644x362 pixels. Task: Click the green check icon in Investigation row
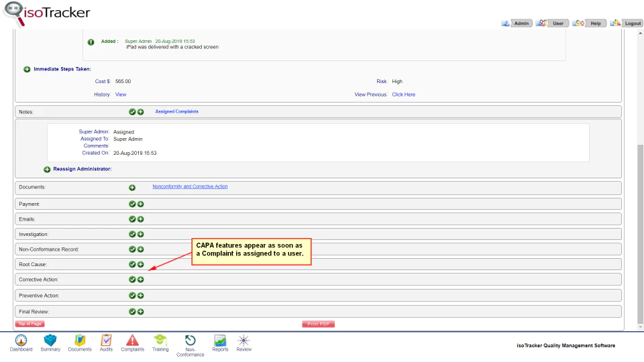tap(132, 234)
